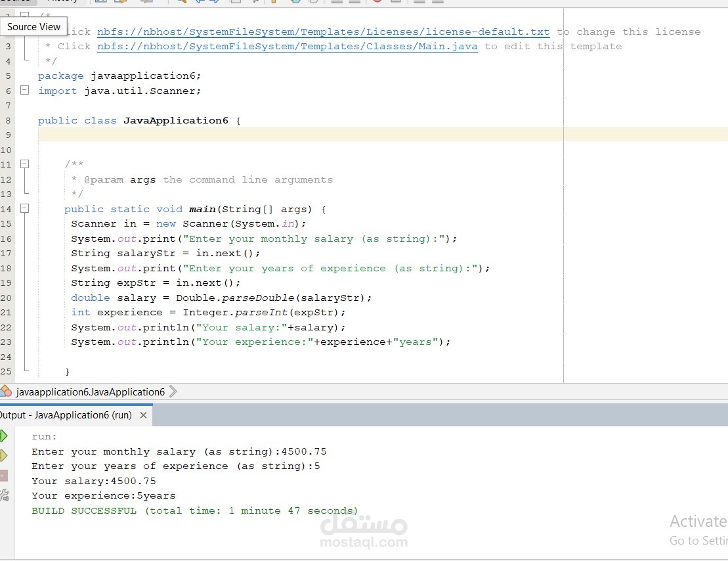Collapse the Javadoc comment fold on line 11
728x561 pixels.
tap(24, 164)
